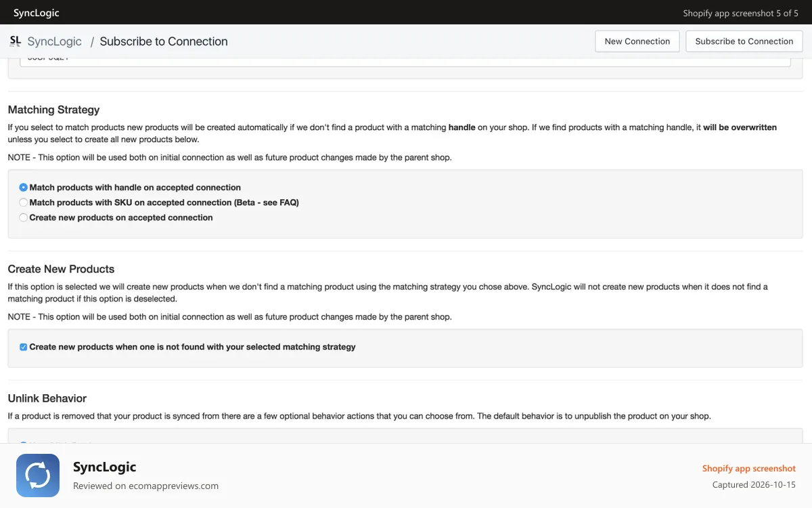
Task: Click 'Captured 2026-10-15' text
Action: (x=754, y=485)
